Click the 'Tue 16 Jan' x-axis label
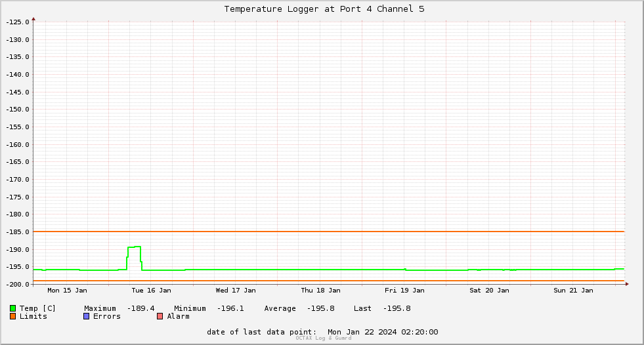 pyautogui.click(x=151, y=291)
